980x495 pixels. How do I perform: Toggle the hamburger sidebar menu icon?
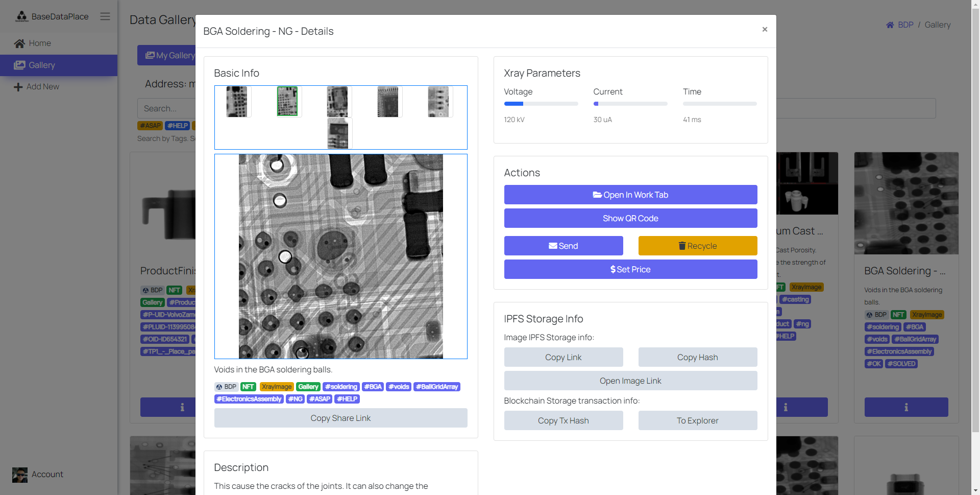[x=105, y=16]
